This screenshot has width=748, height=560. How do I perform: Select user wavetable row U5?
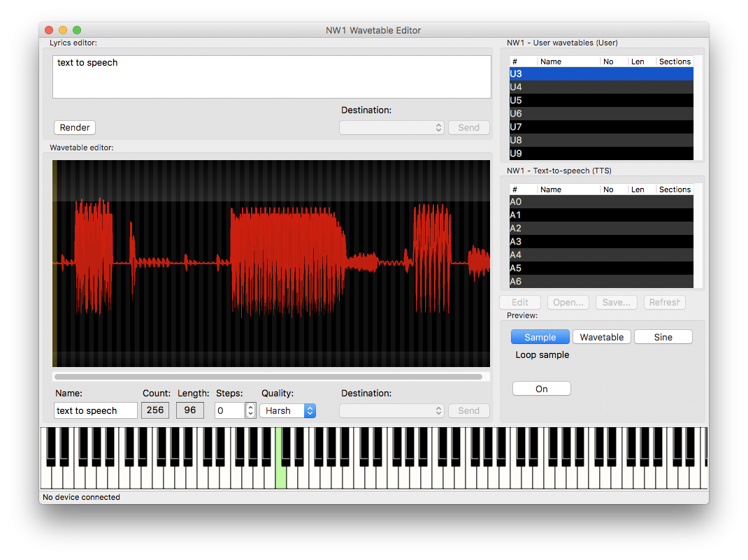(601, 100)
